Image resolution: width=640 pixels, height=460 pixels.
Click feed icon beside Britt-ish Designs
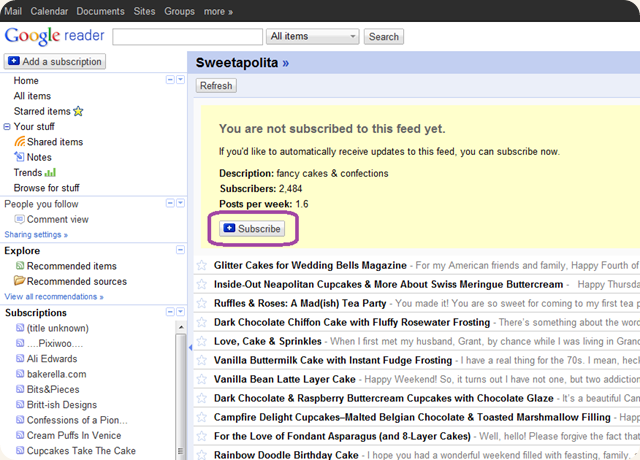(20, 404)
